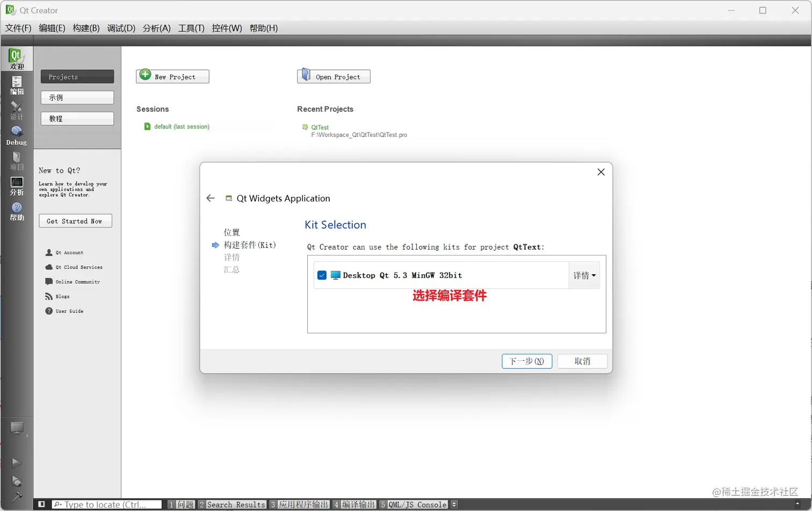Open the 文件(F) menu
This screenshot has width=812, height=511.
(x=18, y=28)
